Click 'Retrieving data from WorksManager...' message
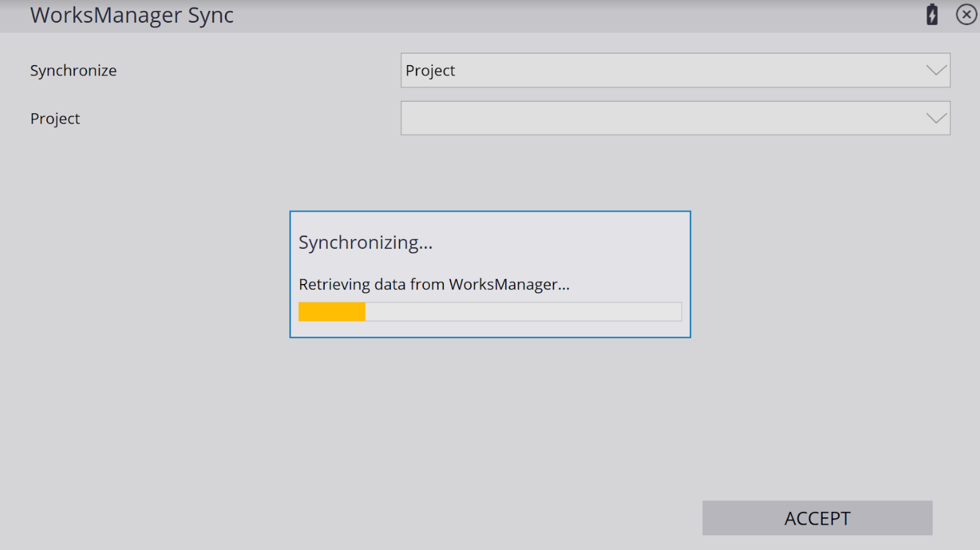The width and height of the screenshot is (980, 550). (434, 284)
